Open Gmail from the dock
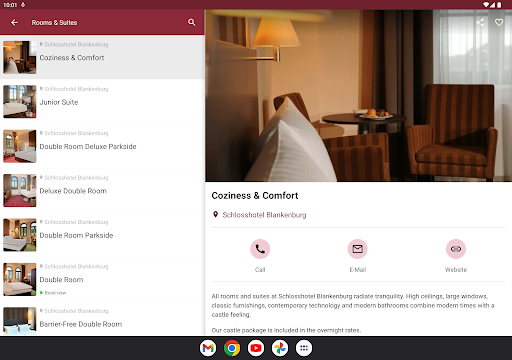 [208, 348]
